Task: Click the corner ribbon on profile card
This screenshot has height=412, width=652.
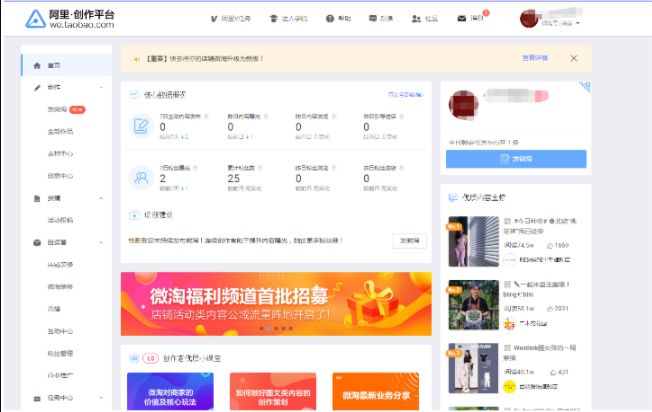Action: pyautogui.click(x=585, y=86)
